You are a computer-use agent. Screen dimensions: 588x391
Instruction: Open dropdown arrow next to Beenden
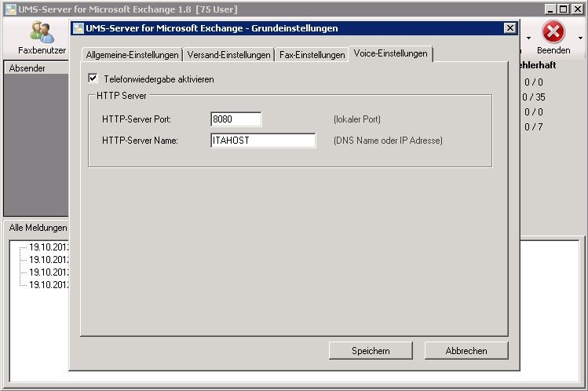pyautogui.click(x=580, y=38)
